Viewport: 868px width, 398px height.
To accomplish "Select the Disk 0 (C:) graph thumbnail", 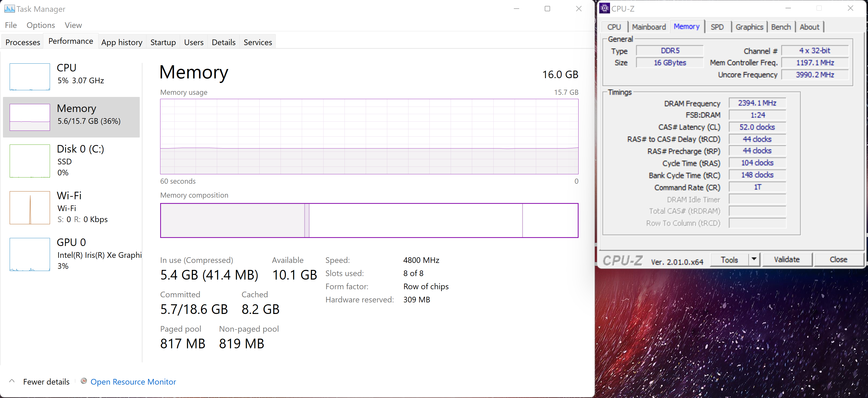I will point(30,161).
